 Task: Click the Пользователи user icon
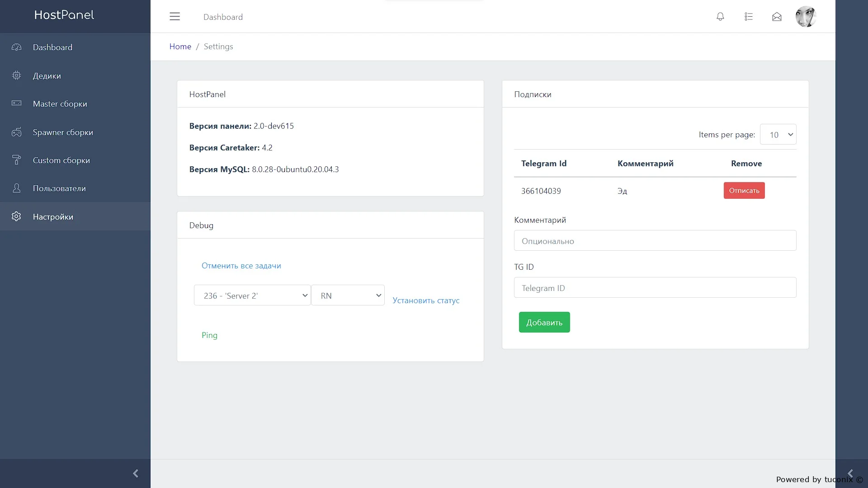[x=16, y=188]
